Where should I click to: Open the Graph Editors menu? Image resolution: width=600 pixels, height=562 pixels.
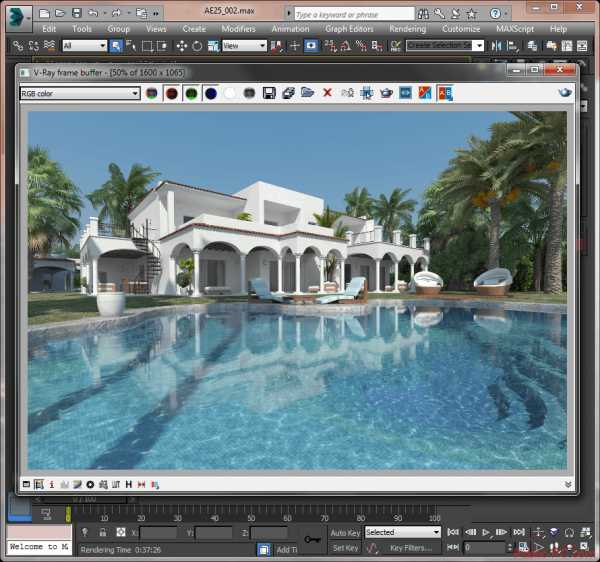click(x=349, y=29)
